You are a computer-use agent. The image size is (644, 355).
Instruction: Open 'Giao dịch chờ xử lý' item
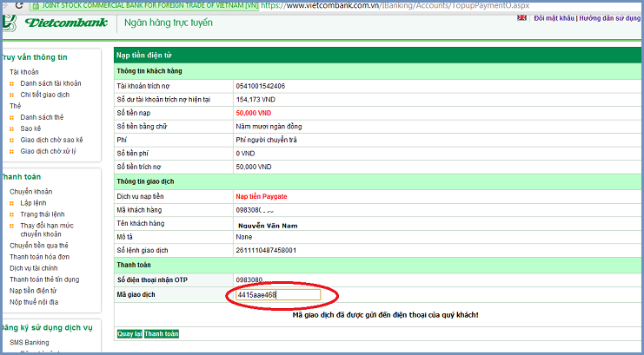pyautogui.click(x=50, y=151)
